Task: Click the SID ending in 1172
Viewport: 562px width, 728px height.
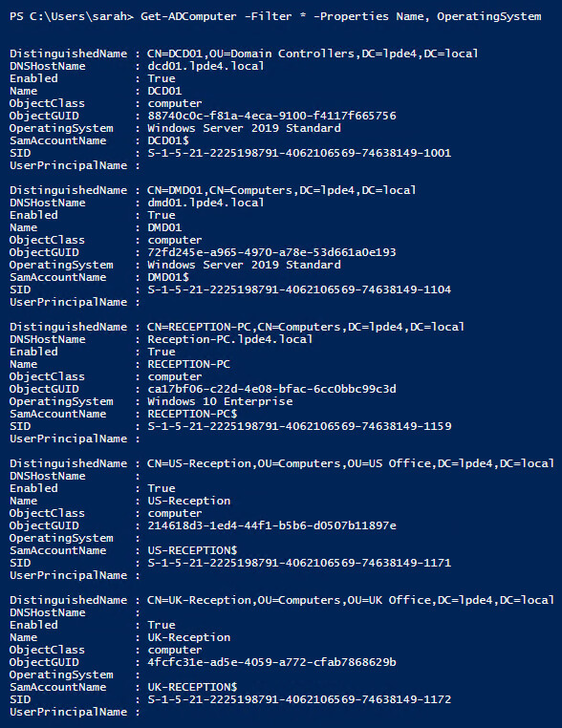Action: [299, 699]
